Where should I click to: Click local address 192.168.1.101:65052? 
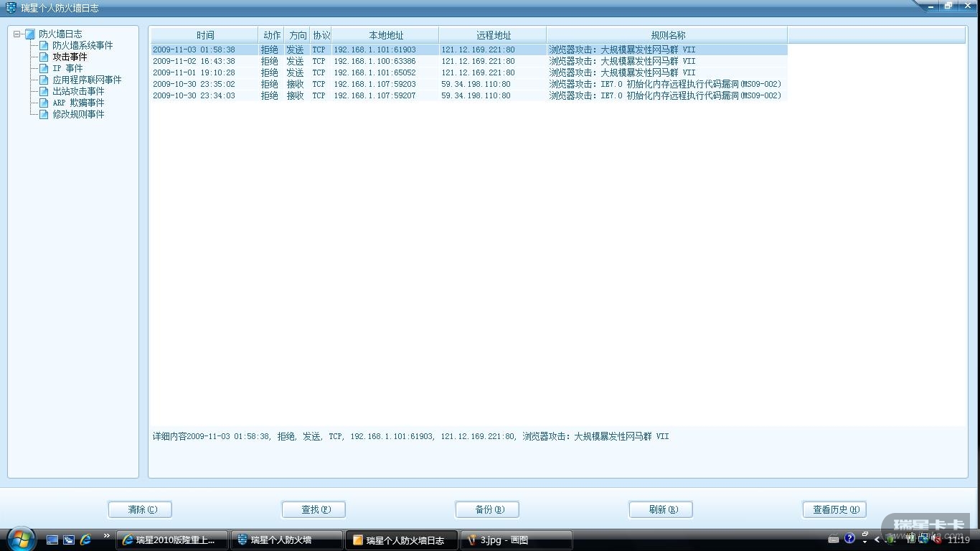tap(374, 72)
